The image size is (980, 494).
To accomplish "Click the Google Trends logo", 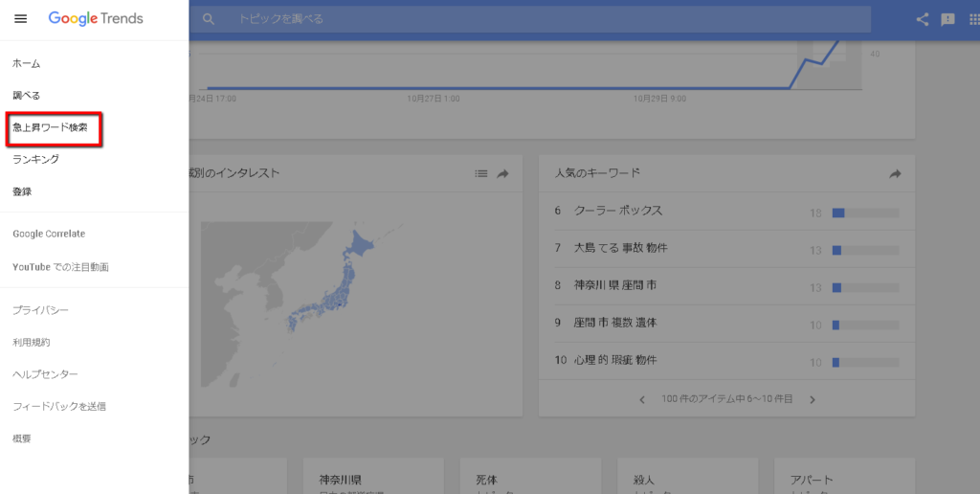I will click(x=96, y=19).
